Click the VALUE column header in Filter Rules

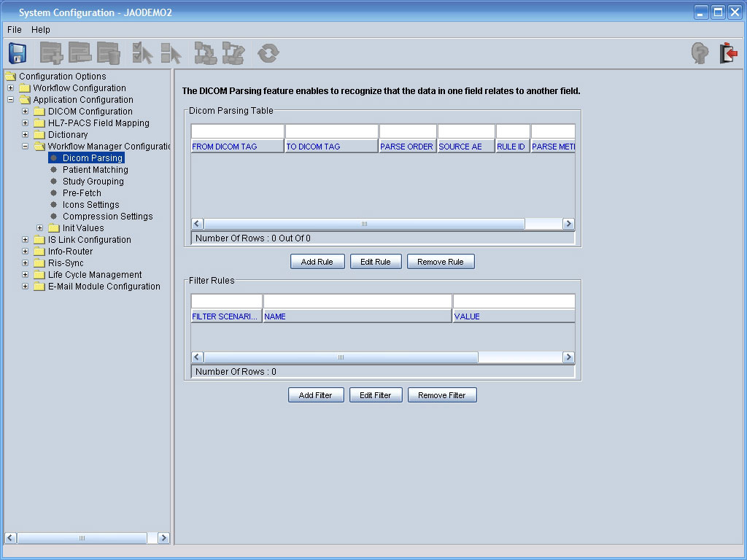[514, 316]
